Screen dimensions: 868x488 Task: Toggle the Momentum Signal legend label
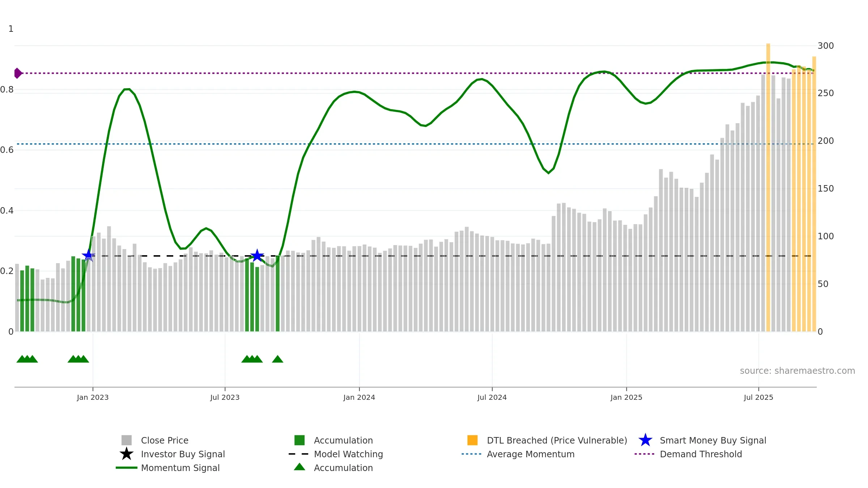click(x=180, y=468)
